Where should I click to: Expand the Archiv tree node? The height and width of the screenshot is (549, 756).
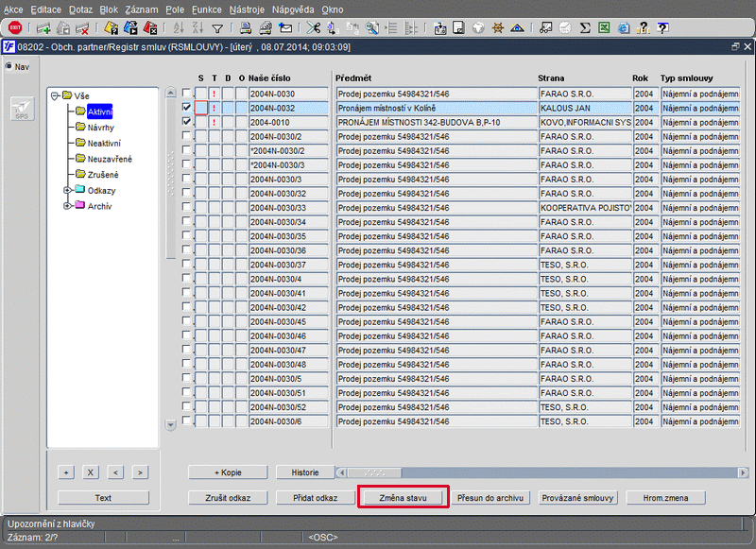point(67,206)
